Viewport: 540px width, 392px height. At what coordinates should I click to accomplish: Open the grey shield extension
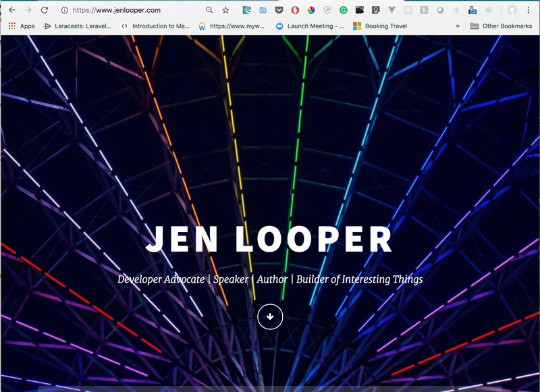coord(327,10)
